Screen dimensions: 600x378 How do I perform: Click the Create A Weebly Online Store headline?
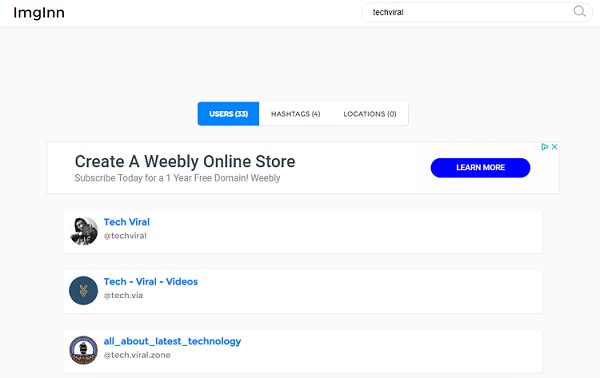point(185,161)
